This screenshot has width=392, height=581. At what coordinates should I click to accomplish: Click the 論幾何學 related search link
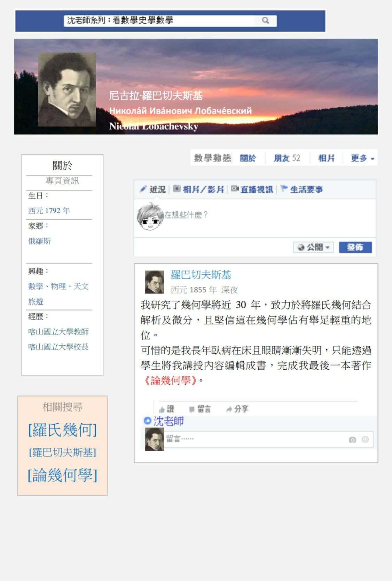[x=62, y=475]
